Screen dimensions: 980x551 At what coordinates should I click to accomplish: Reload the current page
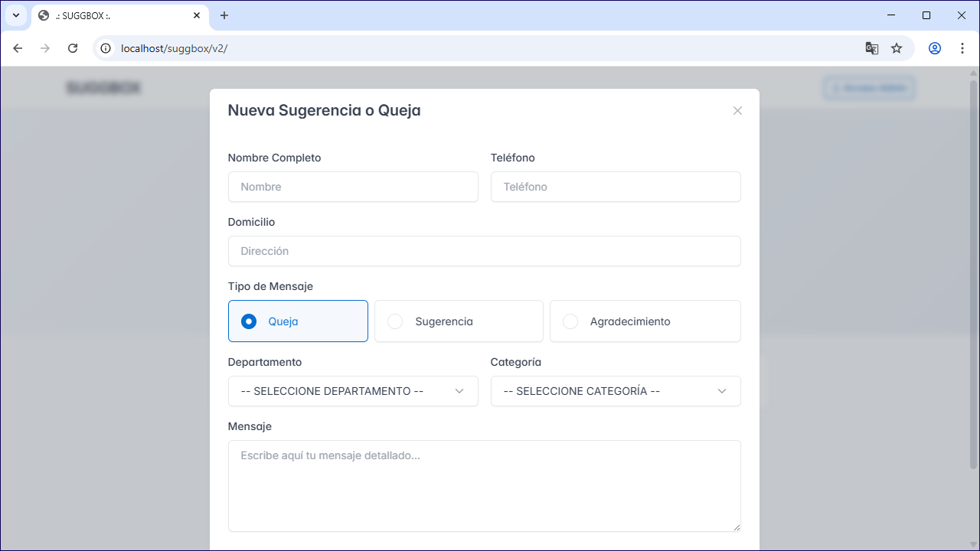(73, 48)
